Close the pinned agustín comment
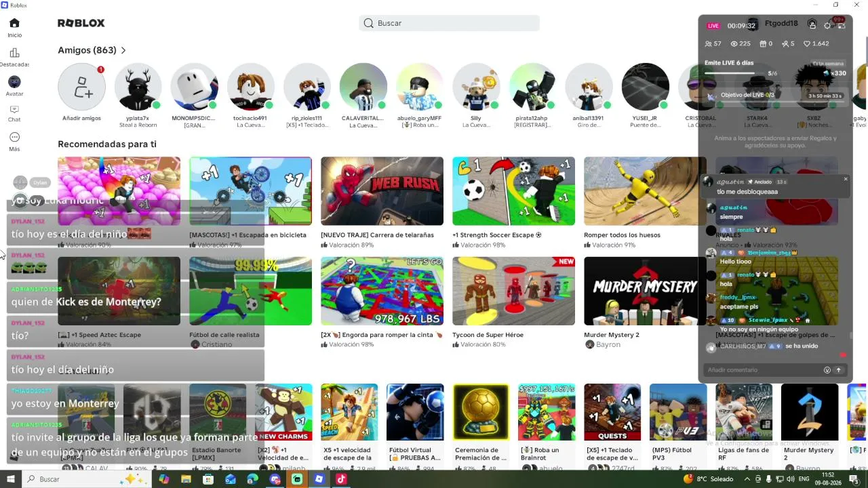Image resolution: width=868 pixels, height=488 pixels. [846, 179]
